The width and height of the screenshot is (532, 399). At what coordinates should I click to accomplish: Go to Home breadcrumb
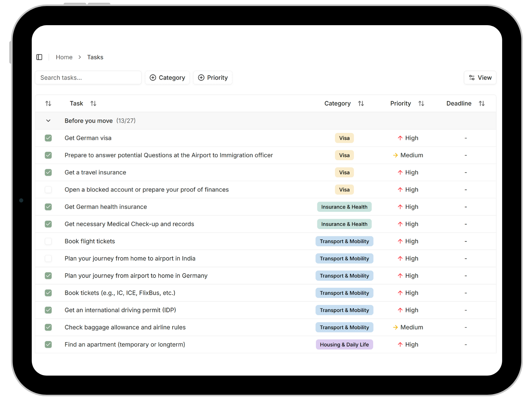tap(64, 57)
